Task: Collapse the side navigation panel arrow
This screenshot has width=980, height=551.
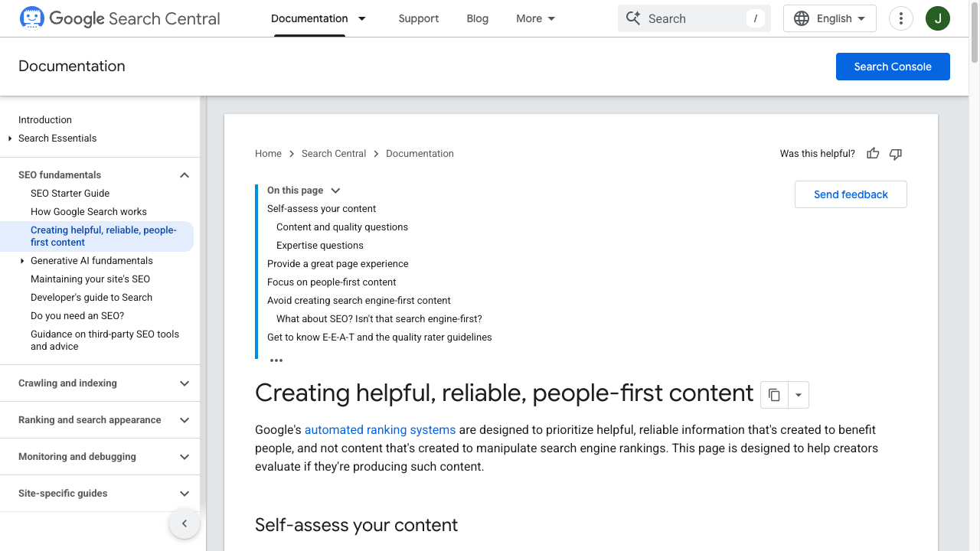Action: pos(185,523)
